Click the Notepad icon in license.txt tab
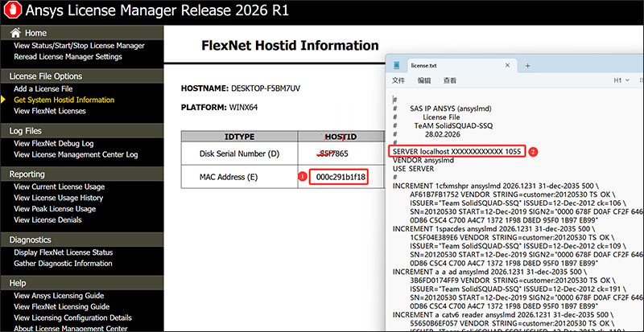 point(396,65)
